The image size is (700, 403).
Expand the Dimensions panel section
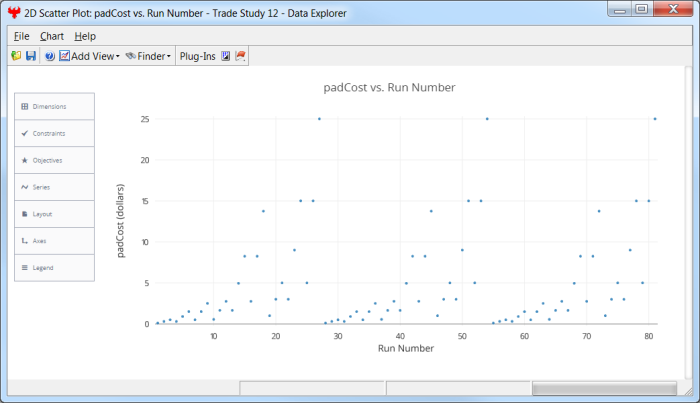click(x=55, y=106)
